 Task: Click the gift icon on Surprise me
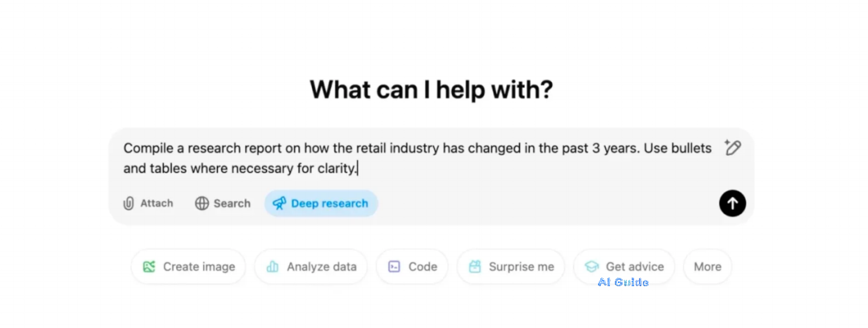point(475,267)
